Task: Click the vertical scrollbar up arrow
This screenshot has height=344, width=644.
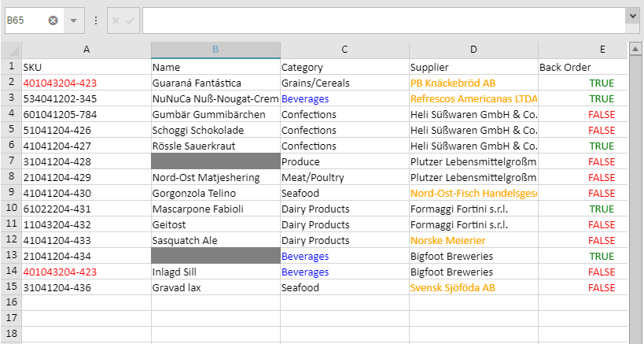Action: coord(635,50)
